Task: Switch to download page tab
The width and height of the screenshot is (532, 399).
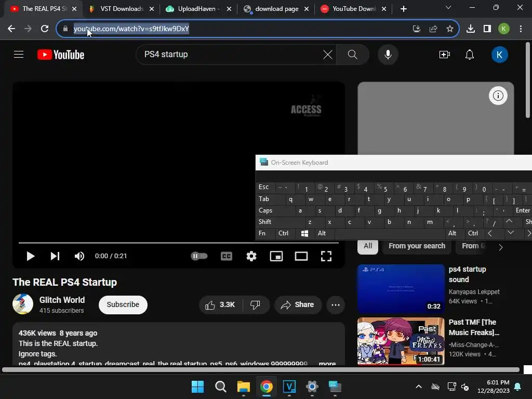Action: [276, 9]
